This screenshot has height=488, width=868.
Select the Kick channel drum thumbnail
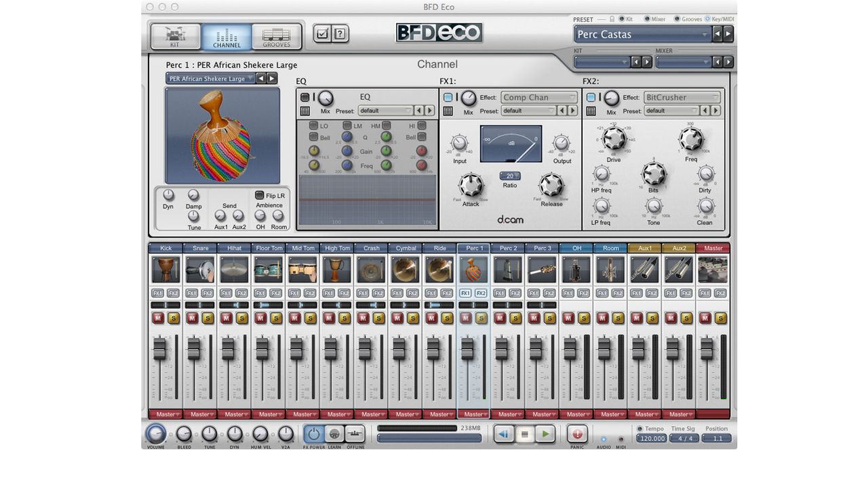tap(166, 270)
